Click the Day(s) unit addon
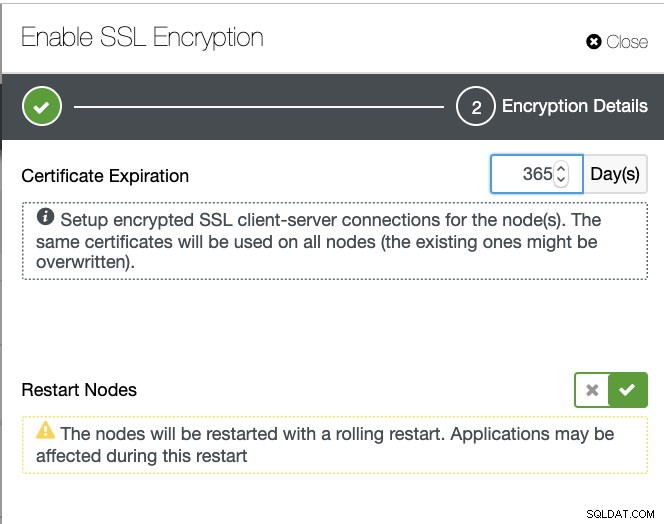Image resolution: width=664 pixels, height=524 pixels. (x=615, y=174)
